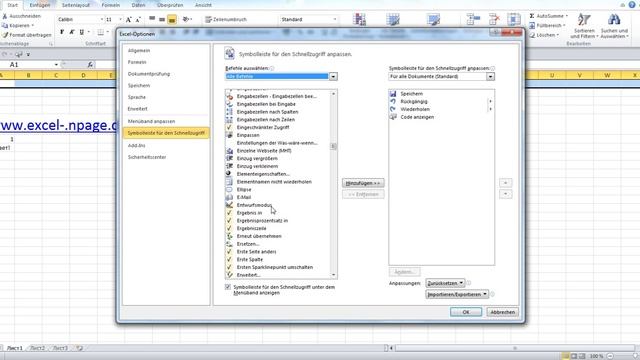Click Suchen und Auswählen binoculars icon
The height and width of the screenshot is (360, 640).
pyautogui.click(x=614, y=20)
